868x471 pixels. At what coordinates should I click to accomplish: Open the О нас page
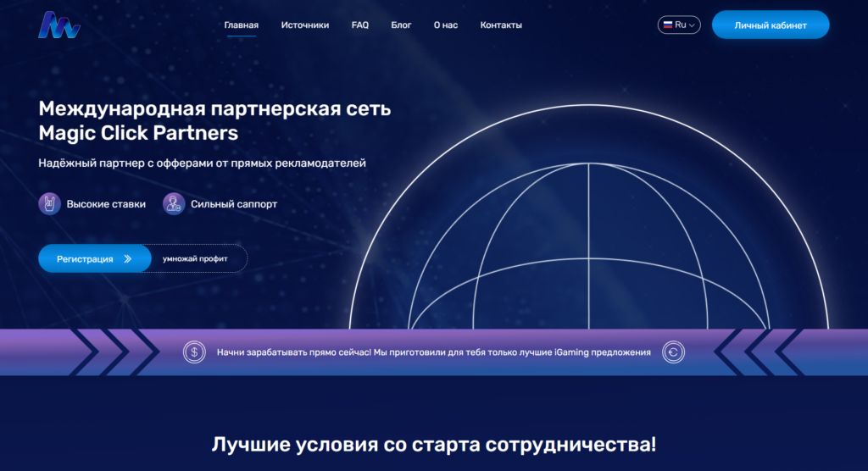tap(446, 25)
